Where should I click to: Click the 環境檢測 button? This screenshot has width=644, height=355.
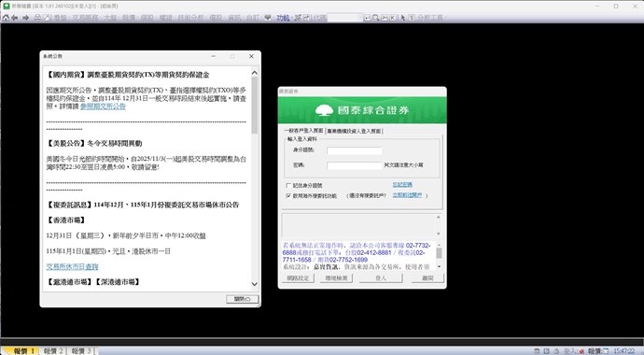click(x=336, y=278)
